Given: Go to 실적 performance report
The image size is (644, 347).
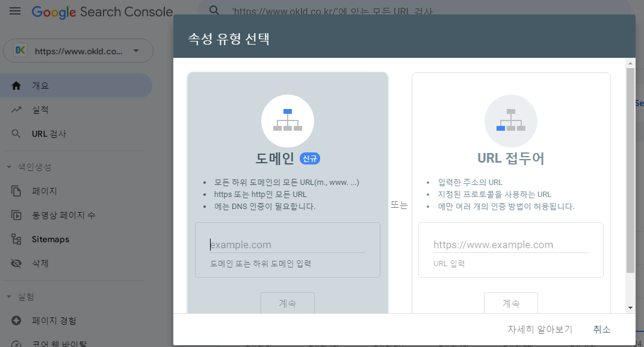Looking at the screenshot, I should click(x=40, y=110).
